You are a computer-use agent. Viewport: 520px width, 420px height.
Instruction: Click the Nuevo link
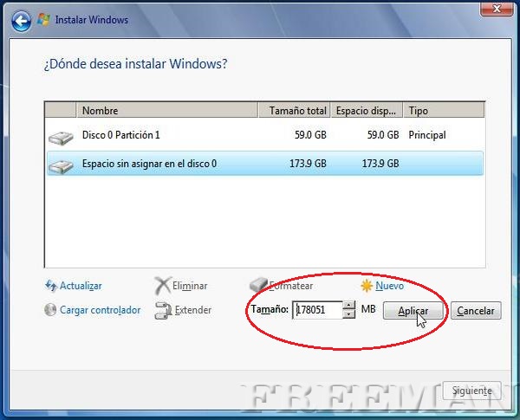point(390,286)
